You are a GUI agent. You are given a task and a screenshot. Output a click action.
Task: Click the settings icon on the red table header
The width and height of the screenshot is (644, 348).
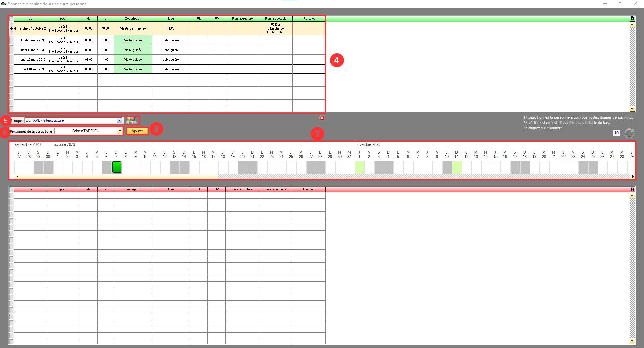632,189
